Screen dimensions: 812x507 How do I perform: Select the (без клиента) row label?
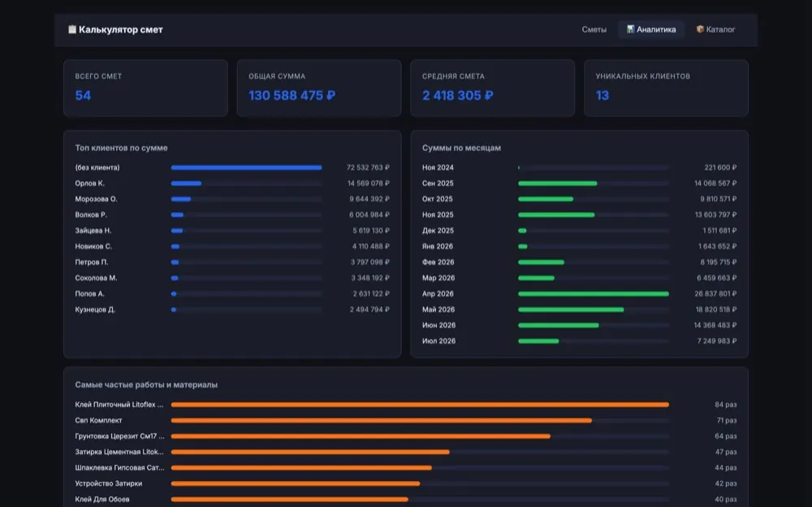coord(97,167)
